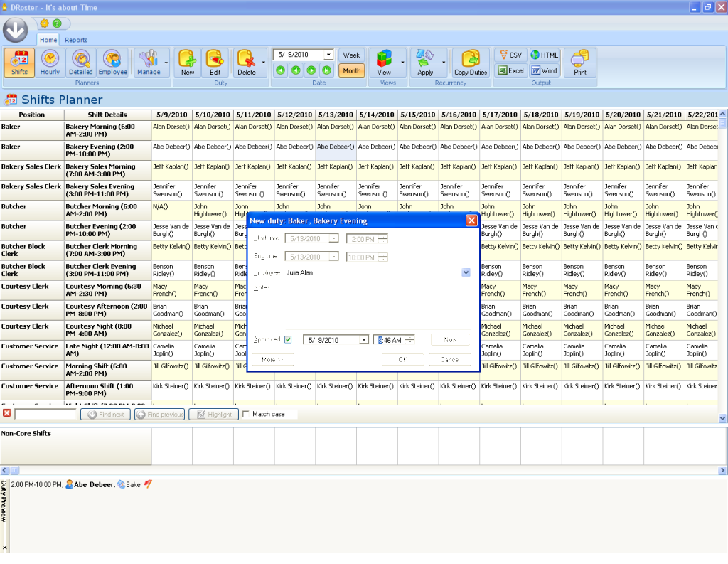Screen dimensions: 728x564
Task: Enable the Match case checkbox
Action: (247, 414)
